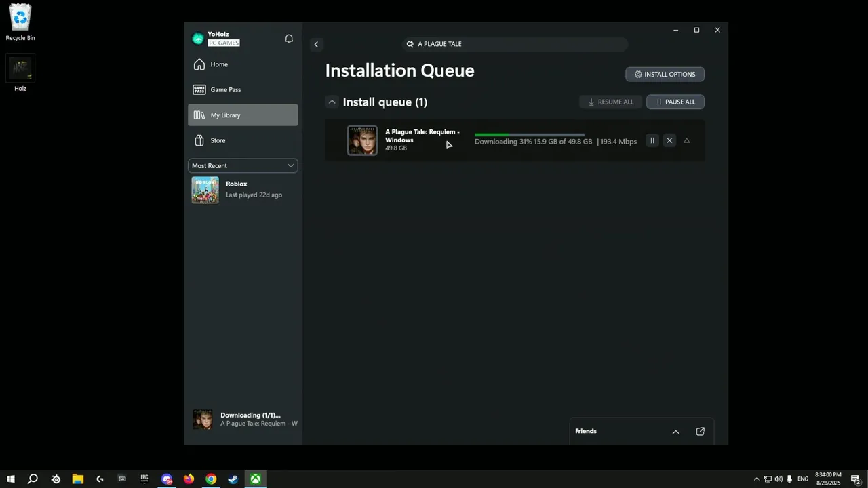Screen dimensions: 868x488
Task: Move A Plague Tale up in queue
Action: tap(686, 140)
